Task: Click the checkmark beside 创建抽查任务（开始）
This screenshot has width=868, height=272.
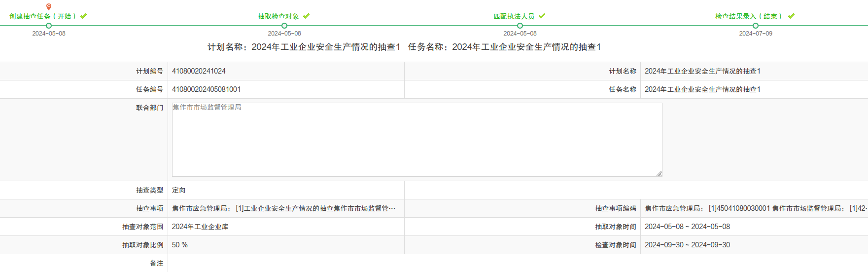Action: pyautogui.click(x=84, y=16)
